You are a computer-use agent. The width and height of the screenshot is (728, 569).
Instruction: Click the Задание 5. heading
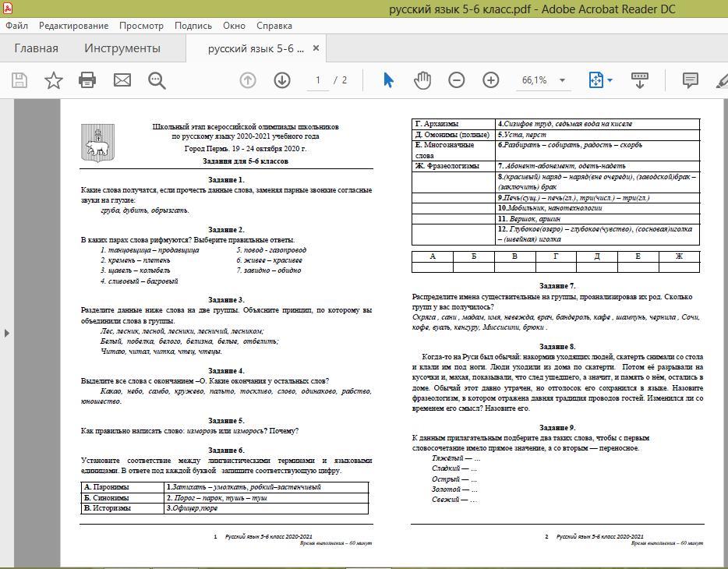click(x=226, y=420)
